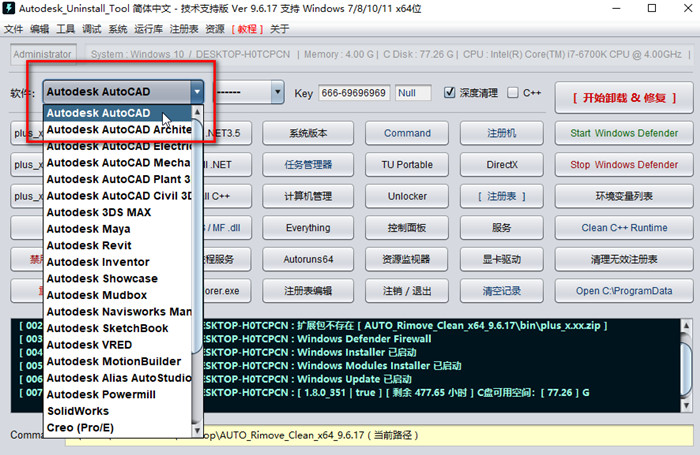The height and width of the screenshot is (455, 700).
Task: Pick Autodesk VRED entry
Action: 118,344
